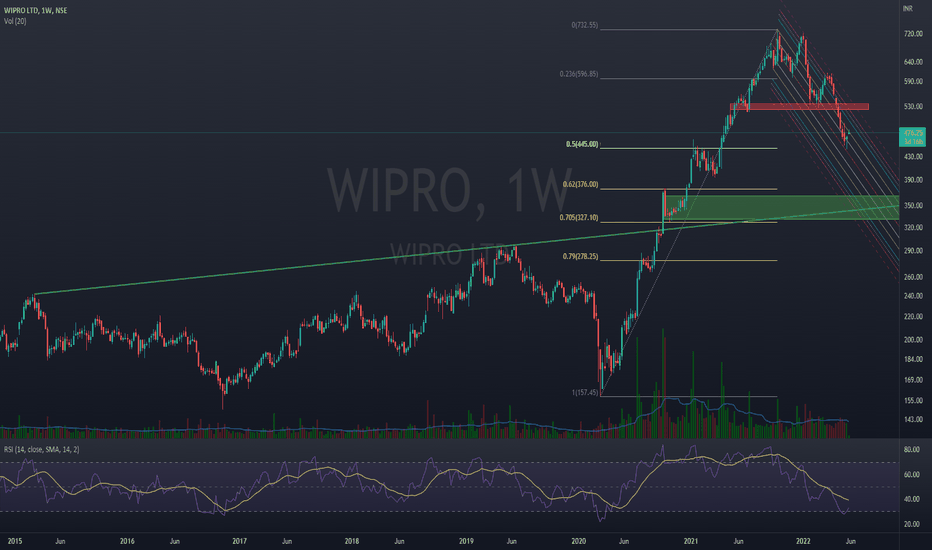Click the 390.00 price axis label
Viewport: 932px width, 550px height.
(x=913, y=180)
